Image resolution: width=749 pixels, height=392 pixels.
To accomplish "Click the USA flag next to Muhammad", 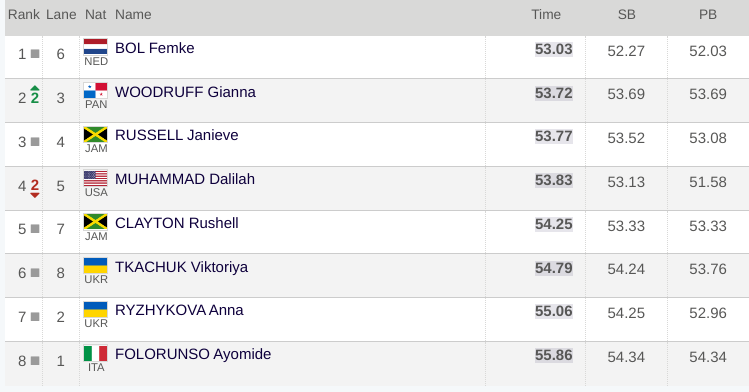I will pos(96,178).
